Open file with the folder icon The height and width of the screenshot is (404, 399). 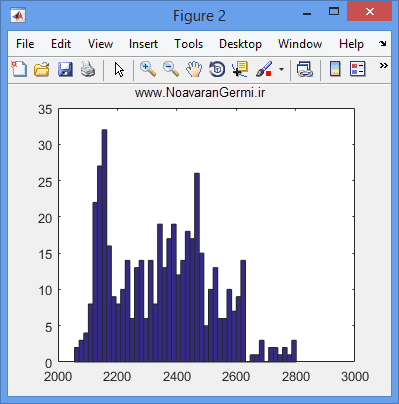(x=42, y=69)
